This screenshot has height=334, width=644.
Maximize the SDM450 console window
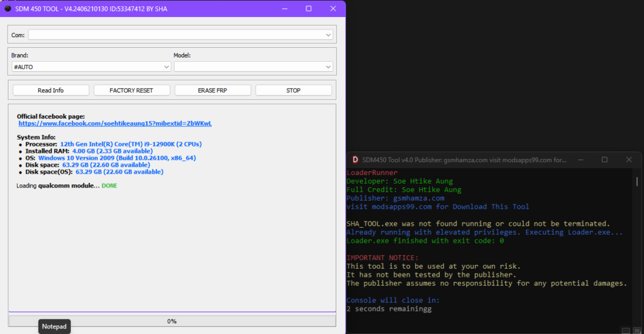pos(604,160)
